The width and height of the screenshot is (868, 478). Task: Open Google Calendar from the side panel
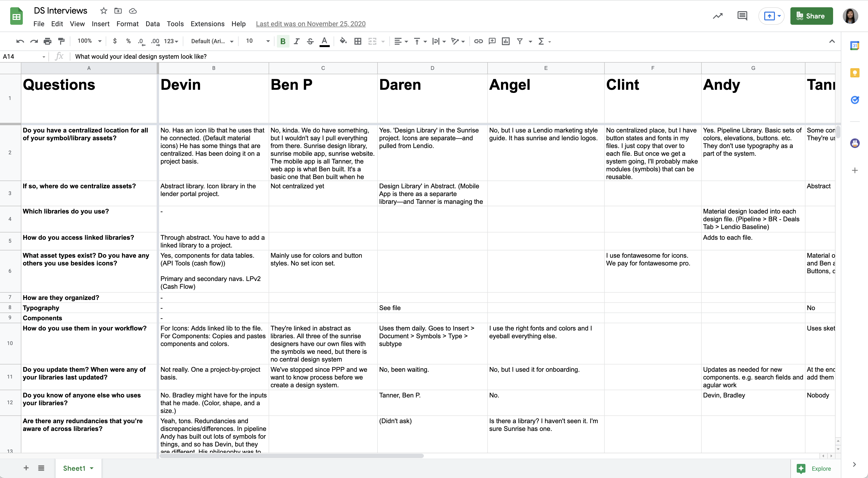pos(854,46)
